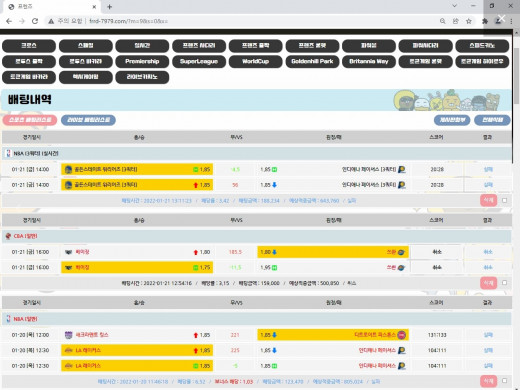Switch to the blue live betting list tab
Viewport: 520px width, 390px height.
pos(88,120)
